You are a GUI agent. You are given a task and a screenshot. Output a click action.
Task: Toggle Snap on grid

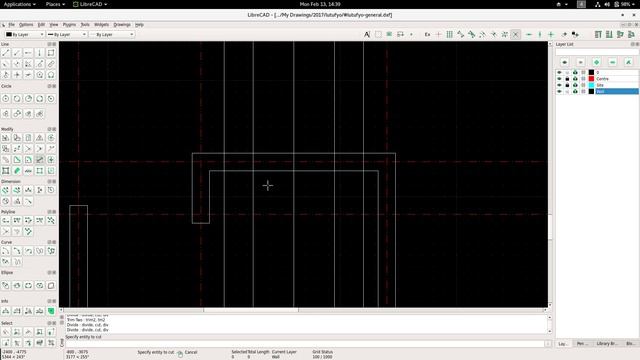coord(449,35)
